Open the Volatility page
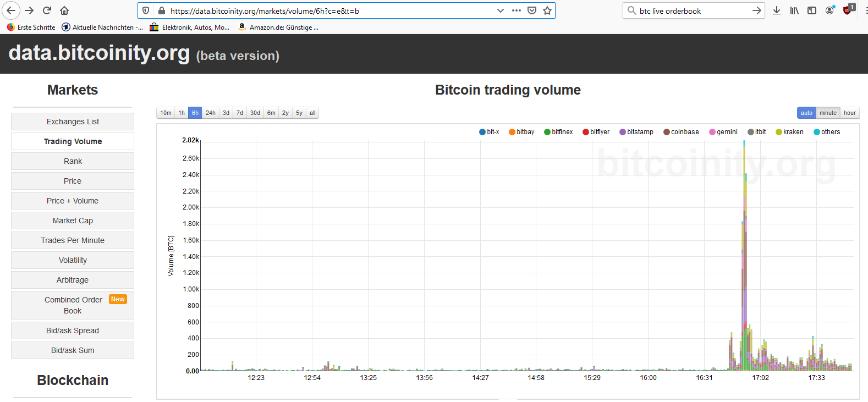Image resolution: width=868 pixels, height=402 pixels. pyautogui.click(x=73, y=260)
